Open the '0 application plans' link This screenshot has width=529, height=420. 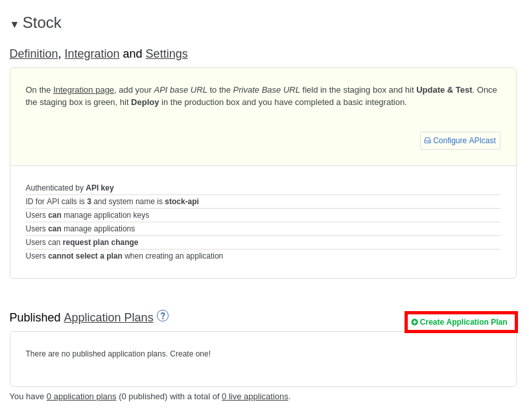pos(81,396)
